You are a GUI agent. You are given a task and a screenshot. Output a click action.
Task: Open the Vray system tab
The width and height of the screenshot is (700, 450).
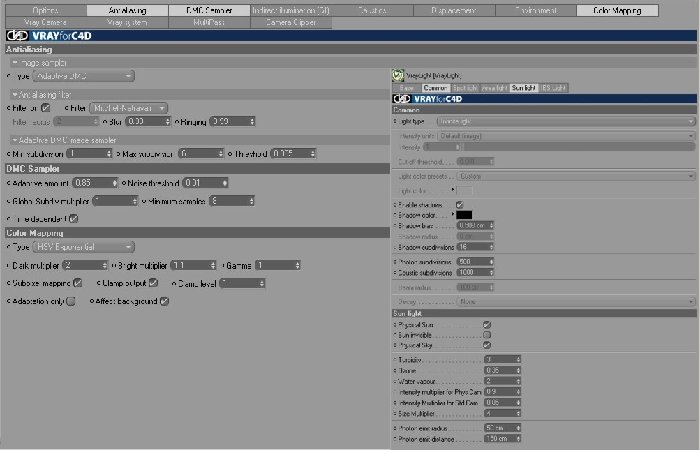[128, 22]
